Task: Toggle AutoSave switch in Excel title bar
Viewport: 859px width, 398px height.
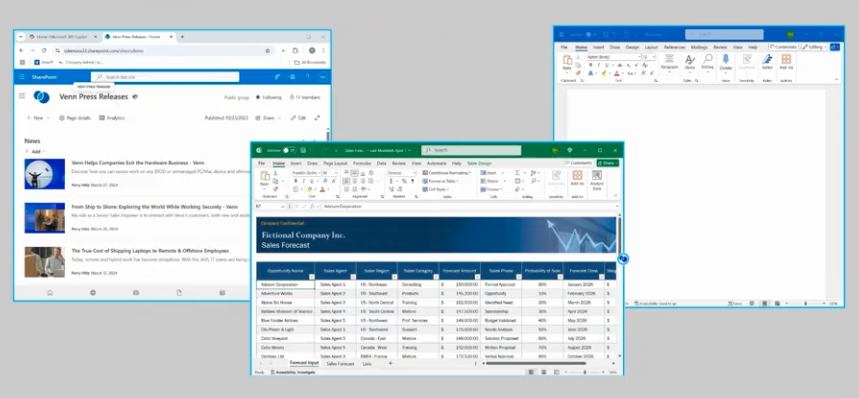Action: coord(289,150)
